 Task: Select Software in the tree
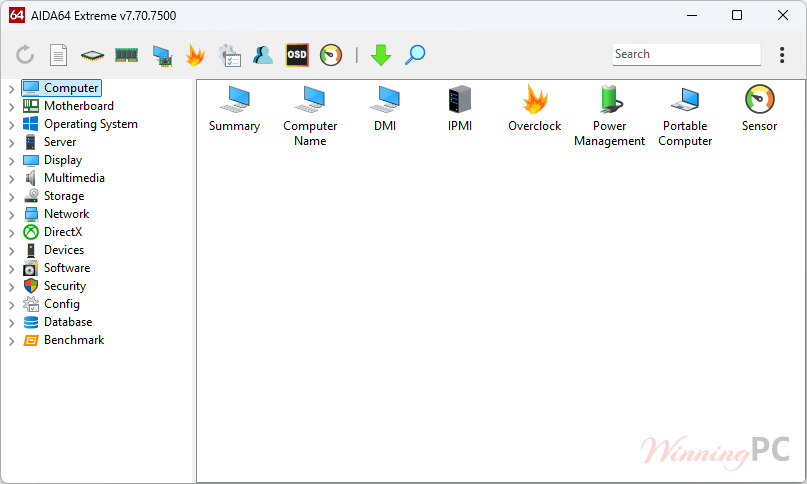57,268
